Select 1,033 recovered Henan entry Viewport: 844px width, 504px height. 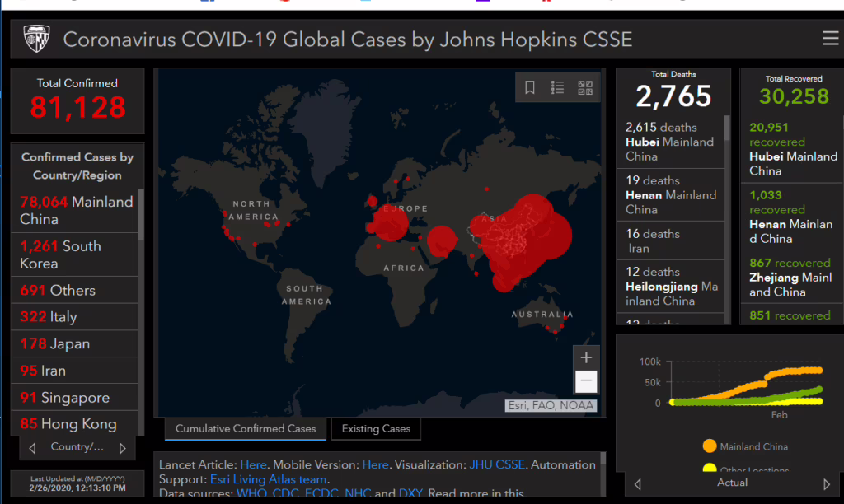coord(792,217)
